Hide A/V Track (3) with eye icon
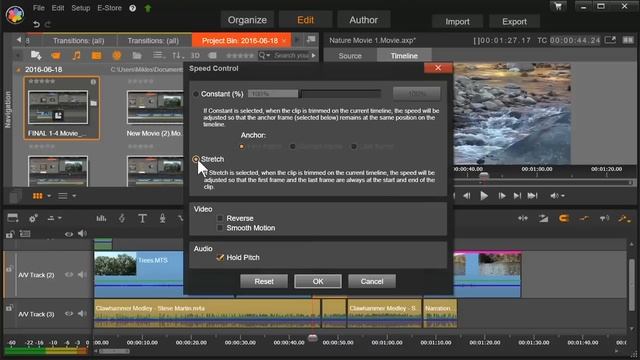640x360 pixels. coord(69,314)
